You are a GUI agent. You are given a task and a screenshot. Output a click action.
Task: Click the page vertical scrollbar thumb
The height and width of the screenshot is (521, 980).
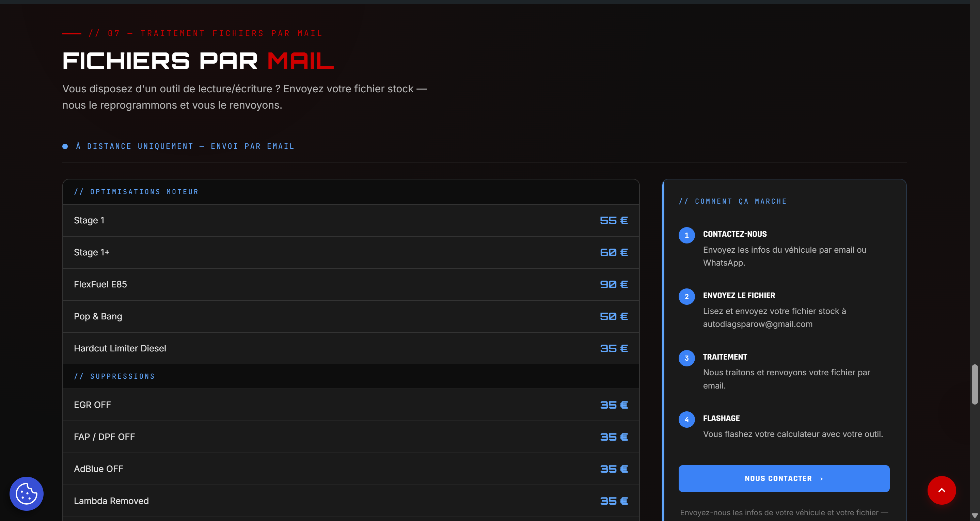(974, 384)
